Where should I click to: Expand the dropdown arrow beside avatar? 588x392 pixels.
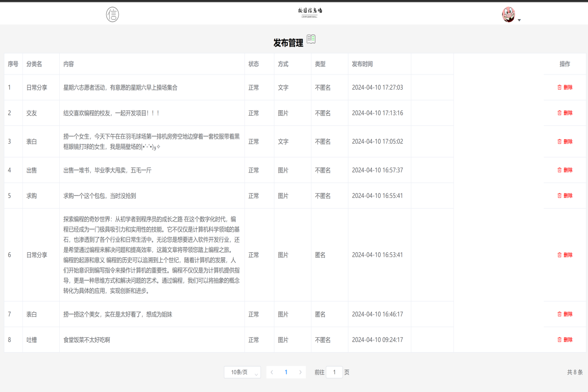[519, 20]
